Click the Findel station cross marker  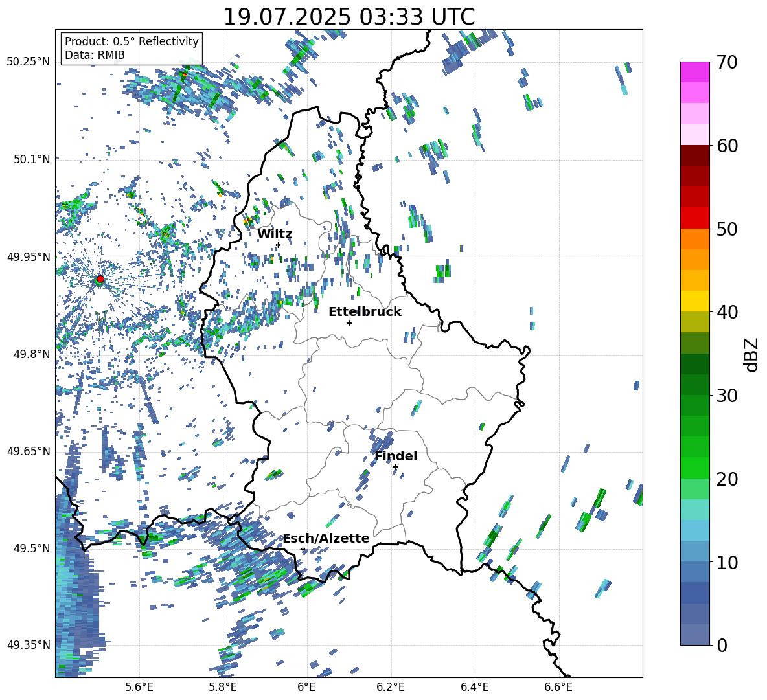click(x=395, y=468)
